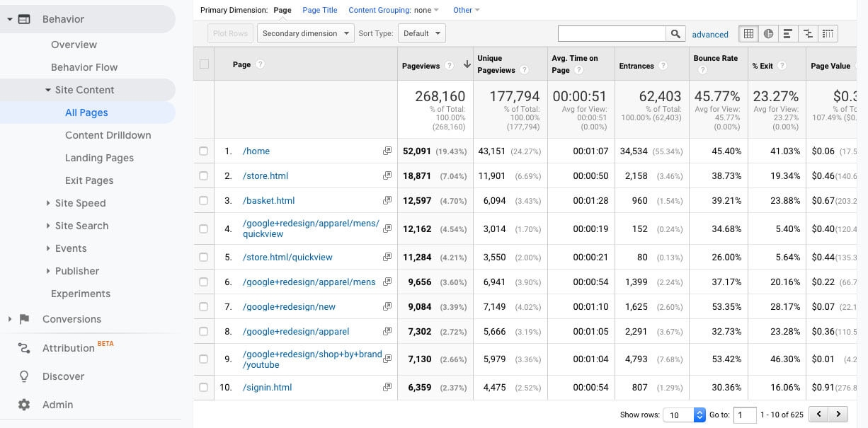Open /store.html in new window icon
This screenshot has height=428, width=868.
(387, 176)
